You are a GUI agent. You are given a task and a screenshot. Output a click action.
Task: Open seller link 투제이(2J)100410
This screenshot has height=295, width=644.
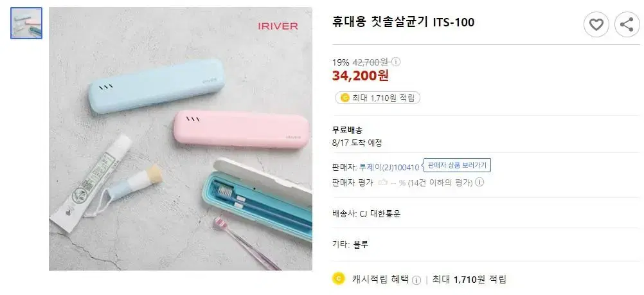click(389, 167)
